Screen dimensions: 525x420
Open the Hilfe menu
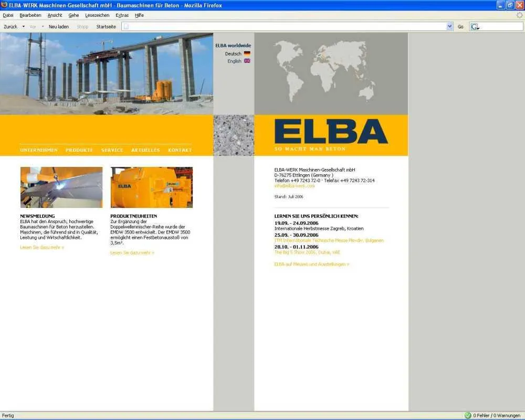coord(139,15)
